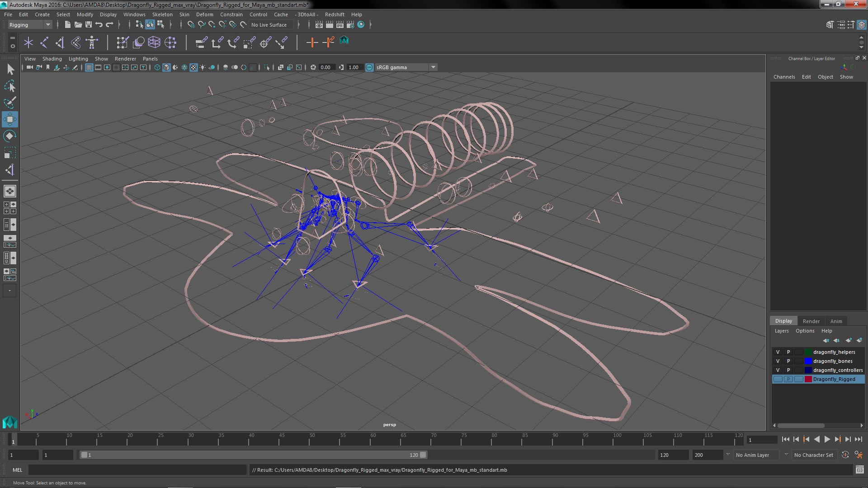Select the Create Locator asterisk shelf icon

point(28,42)
